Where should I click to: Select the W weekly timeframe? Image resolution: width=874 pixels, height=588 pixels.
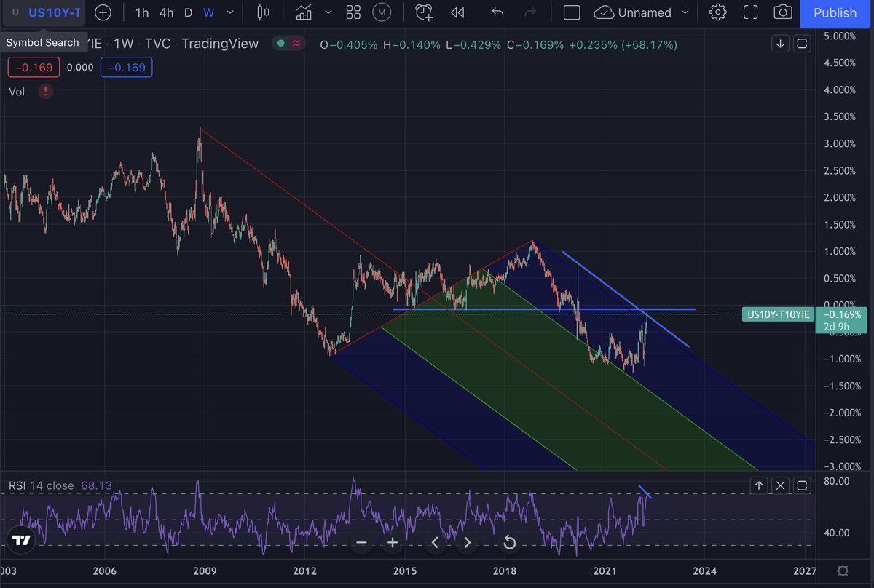pyautogui.click(x=208, y=12)
